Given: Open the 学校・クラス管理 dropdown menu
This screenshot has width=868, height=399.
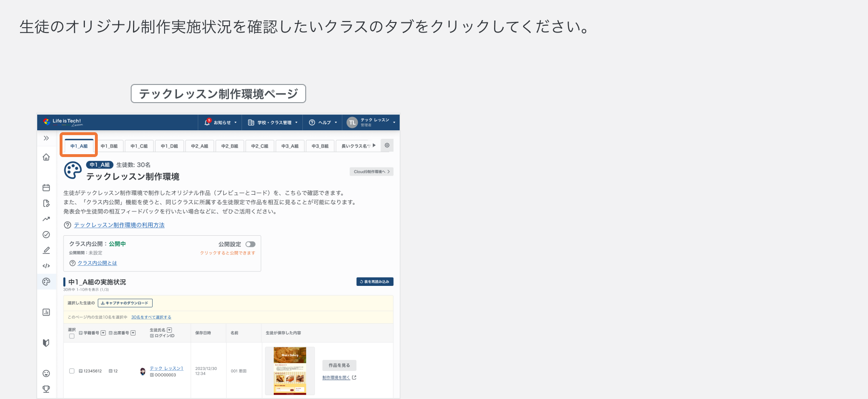Looking at the screenshot, I should [x=272, y=122].
